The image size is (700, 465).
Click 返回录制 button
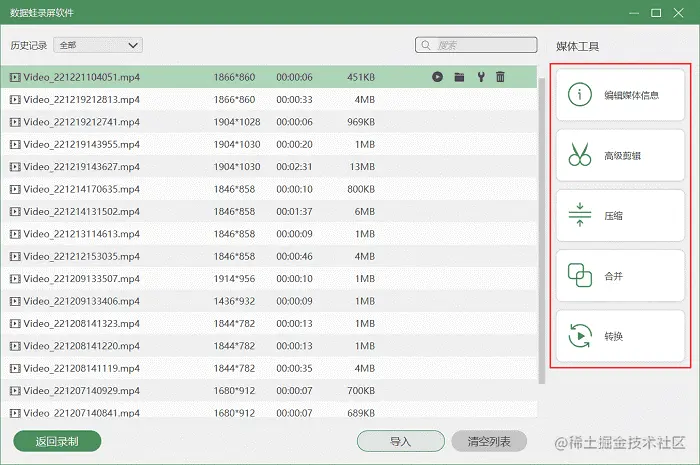pyautogui.click(x=57, y=441)
